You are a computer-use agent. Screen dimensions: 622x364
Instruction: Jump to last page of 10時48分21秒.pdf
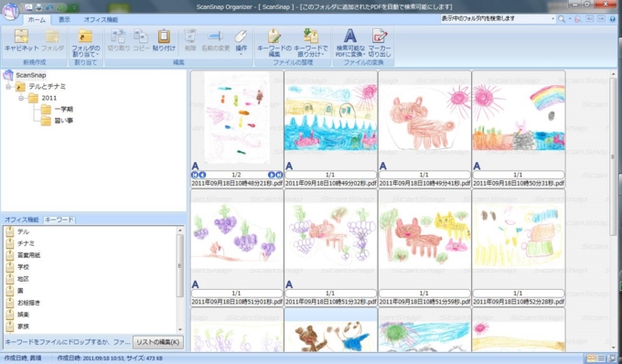click(279, 175)
